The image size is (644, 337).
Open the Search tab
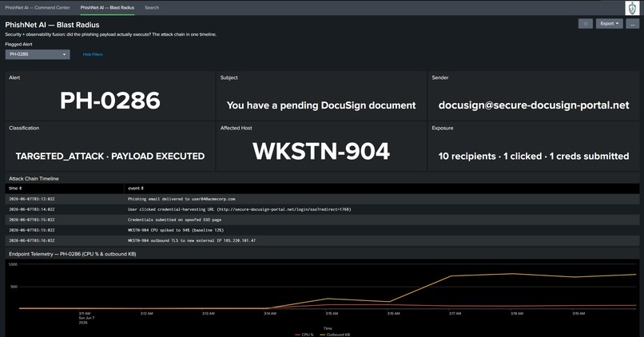click(x=152, y=7)
